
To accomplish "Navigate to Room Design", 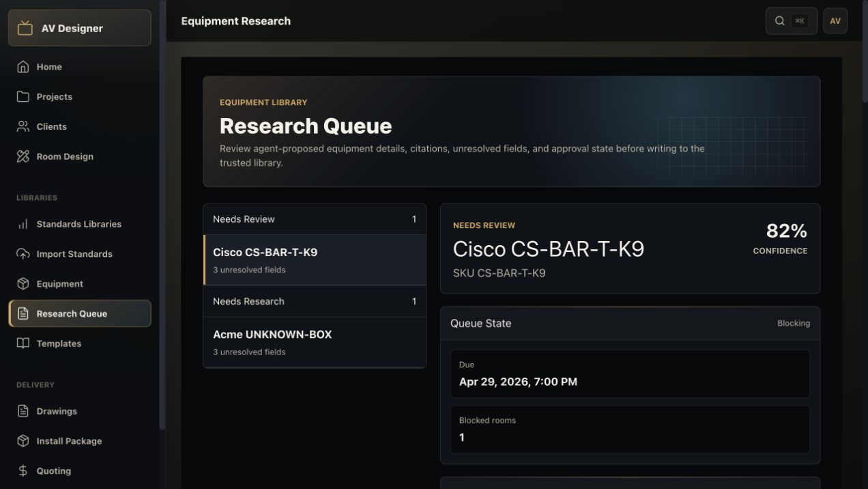I will 80,156.
